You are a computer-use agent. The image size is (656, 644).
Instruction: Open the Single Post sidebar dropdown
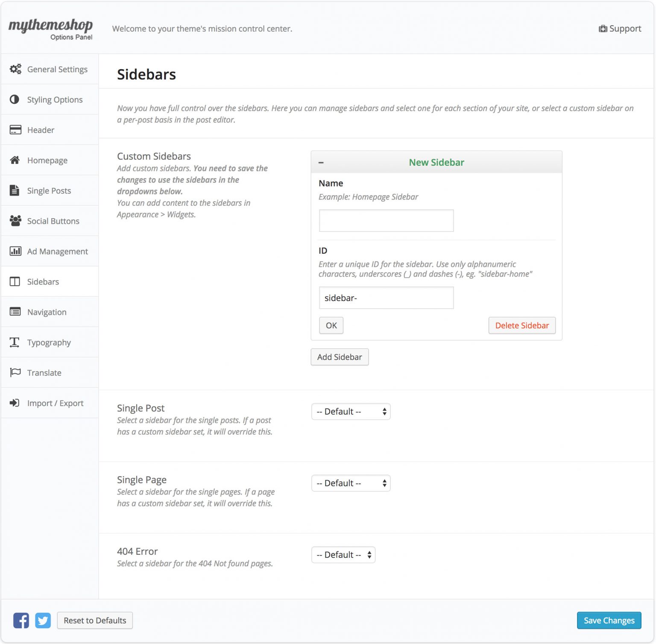coord(351,411)
